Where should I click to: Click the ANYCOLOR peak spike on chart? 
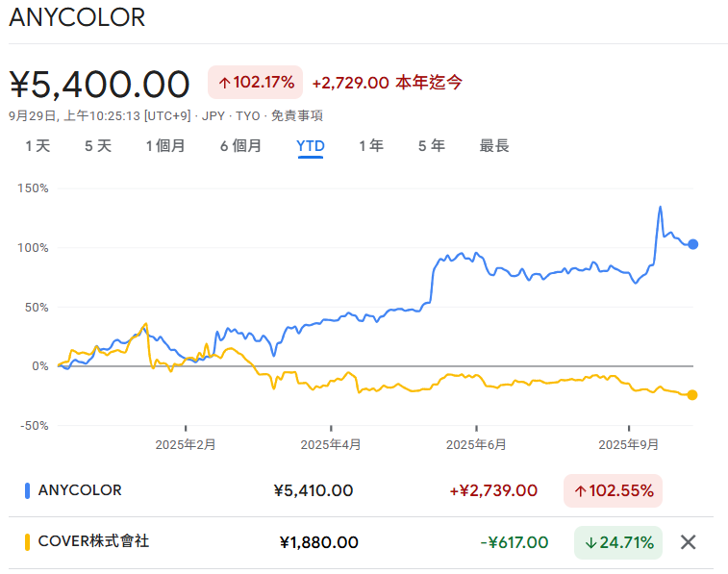[660, 208]
